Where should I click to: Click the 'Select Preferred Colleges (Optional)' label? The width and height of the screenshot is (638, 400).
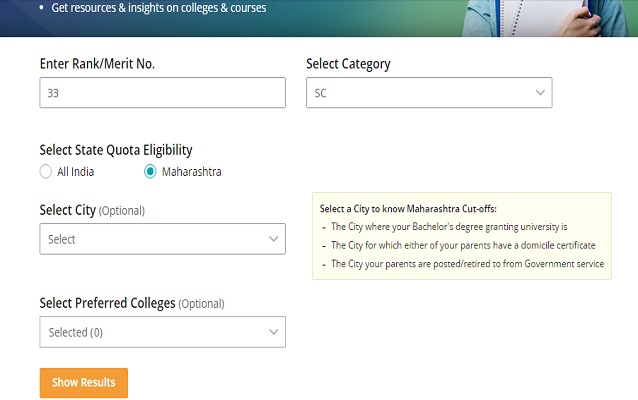point(131,303)
